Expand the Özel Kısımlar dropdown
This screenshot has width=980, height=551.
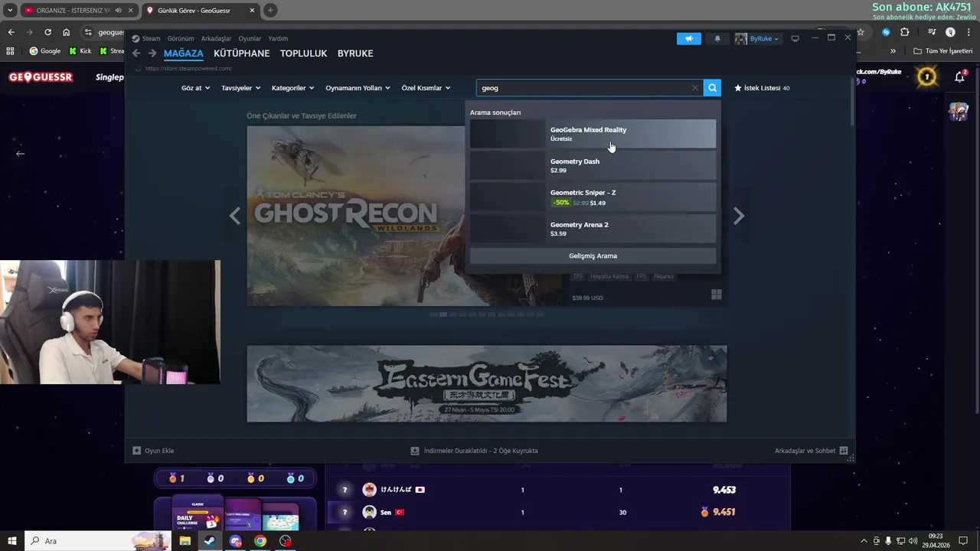426,88
